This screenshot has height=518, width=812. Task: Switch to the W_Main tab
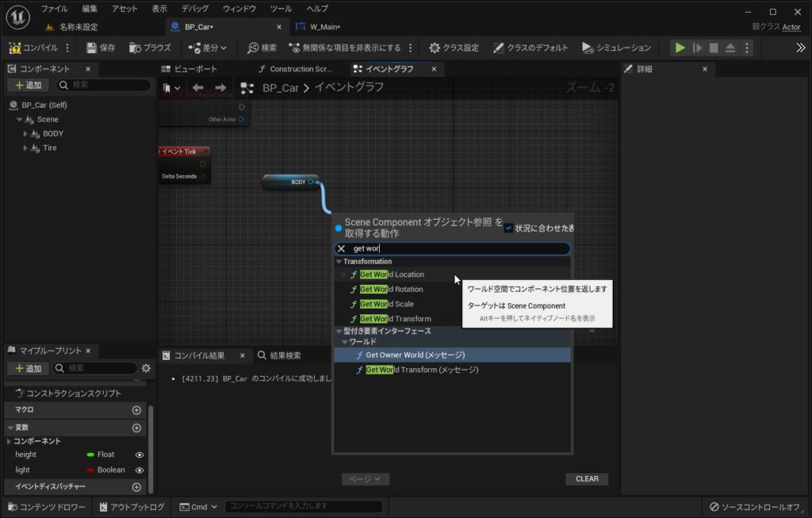coord(324,27)
